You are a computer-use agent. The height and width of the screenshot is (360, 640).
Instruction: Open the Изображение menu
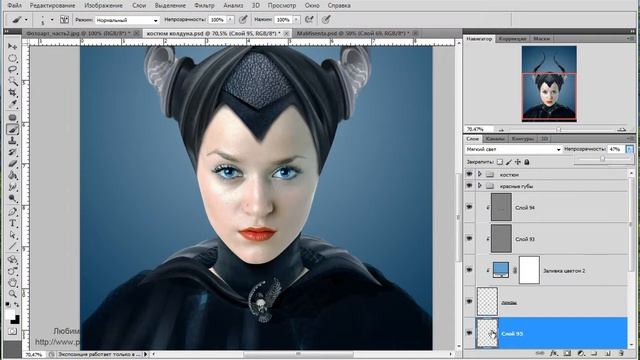(x=103, y=5)
